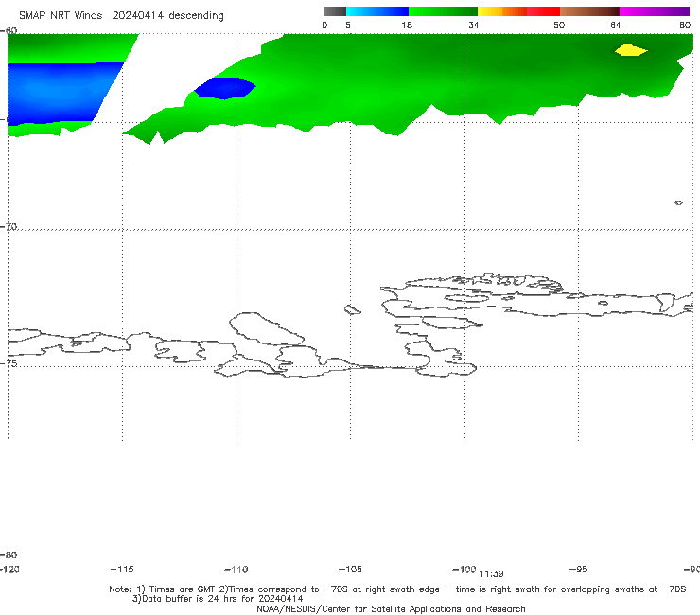The height and width of the screenshot is (615, 700).
Task: Click the magenta 64-80 color bar segment
Action: click(655, 11)
